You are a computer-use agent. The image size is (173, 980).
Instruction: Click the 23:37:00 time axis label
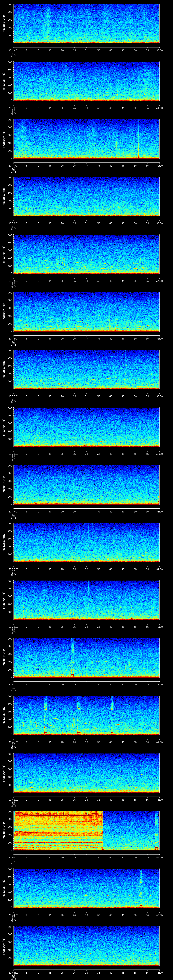point(13,511)
